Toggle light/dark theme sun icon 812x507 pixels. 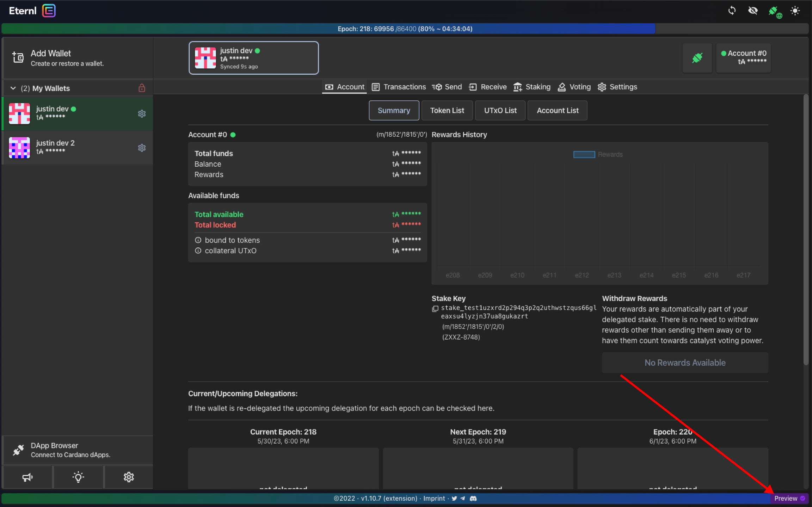795,11
